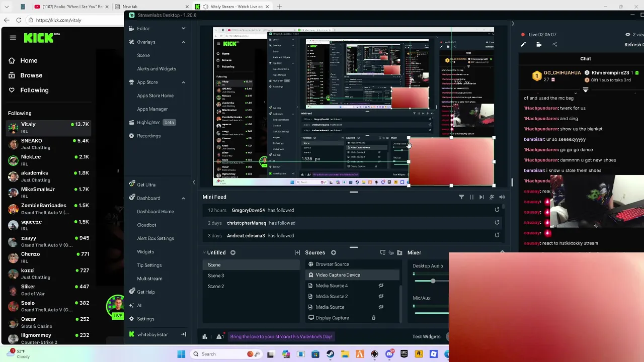Skip to the next alert in Mini Feed

click(x=481, y=197)
